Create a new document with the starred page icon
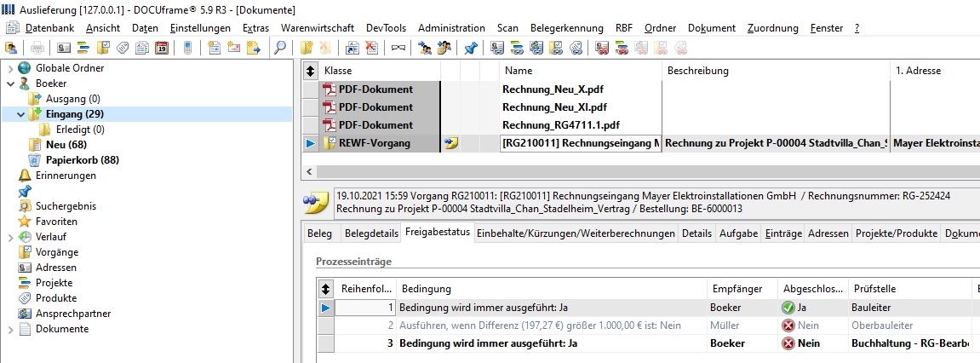 point(215,48)
